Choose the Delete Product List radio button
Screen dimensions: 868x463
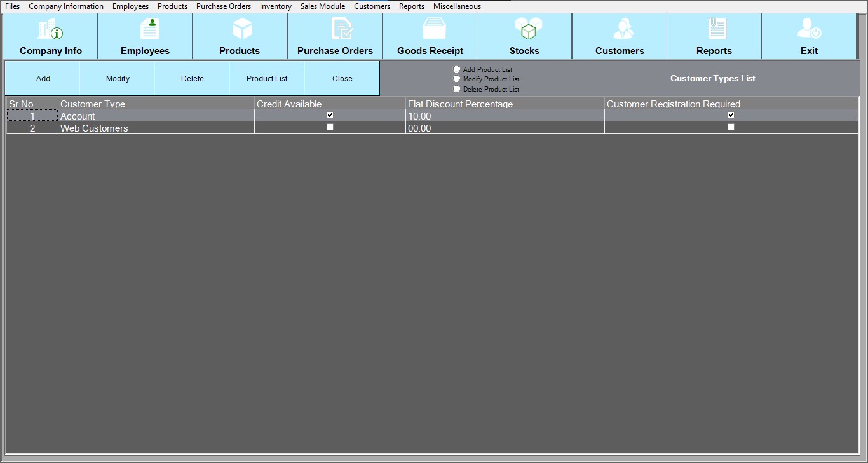[457, 89]
